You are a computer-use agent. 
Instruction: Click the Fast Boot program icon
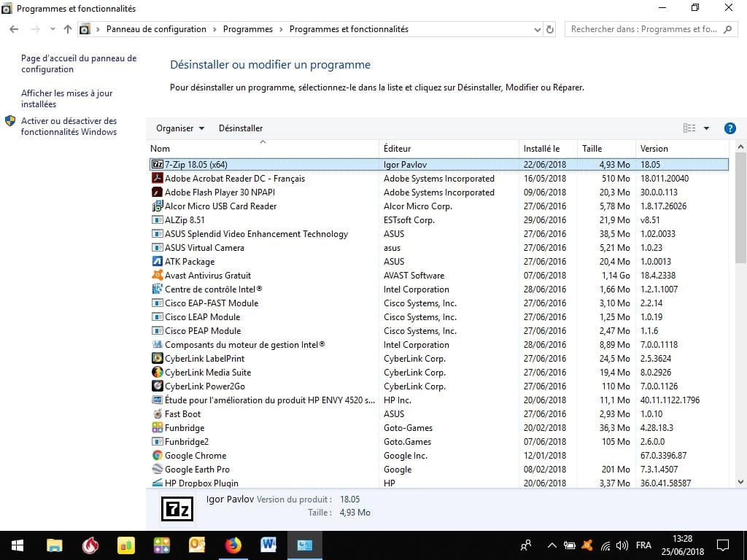coord(158,414)
